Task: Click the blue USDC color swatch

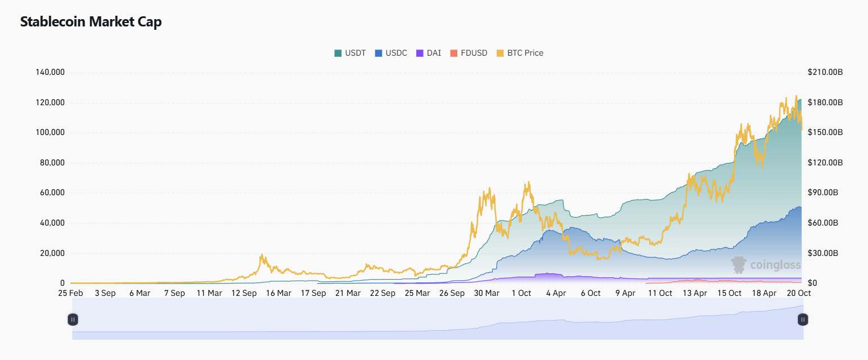Action: [379, 53]
